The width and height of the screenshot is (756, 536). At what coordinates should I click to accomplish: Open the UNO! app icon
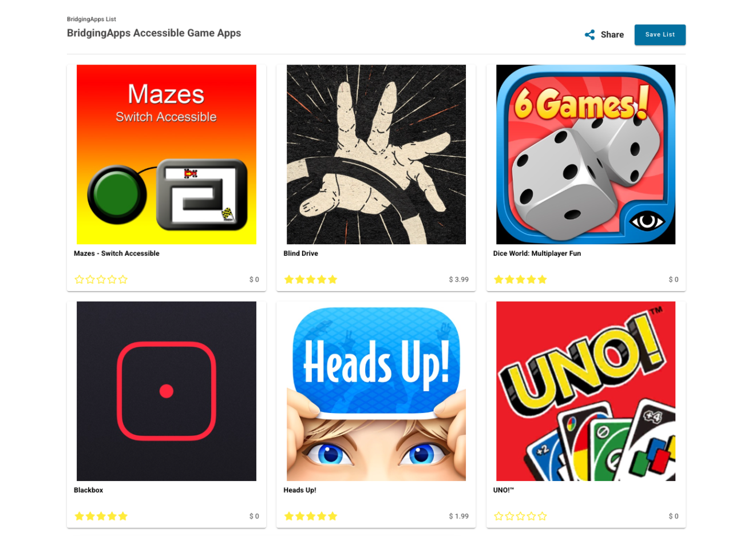pos(585,391)
